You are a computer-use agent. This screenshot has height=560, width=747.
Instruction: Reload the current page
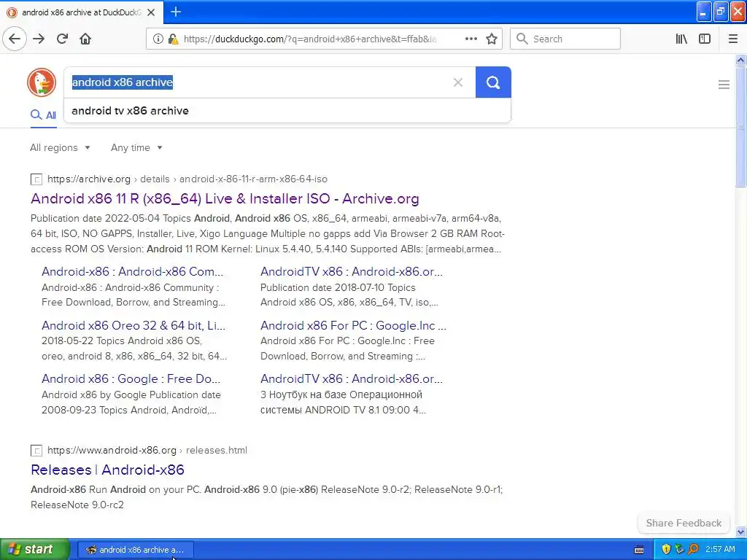click(x=62, y=39)
